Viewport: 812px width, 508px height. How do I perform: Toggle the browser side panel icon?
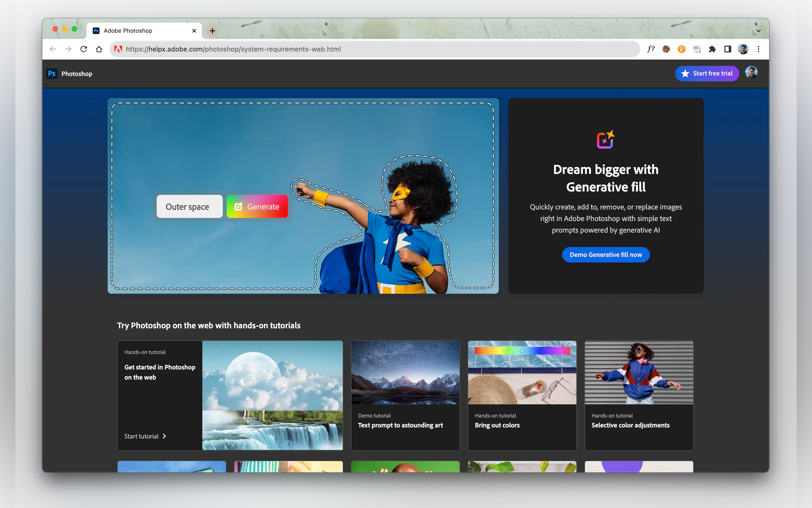(x=727, y=49)
